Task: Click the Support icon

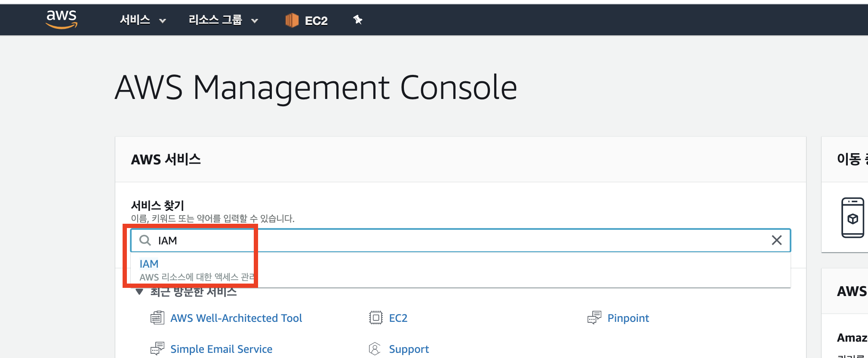Action: point(375,349)
